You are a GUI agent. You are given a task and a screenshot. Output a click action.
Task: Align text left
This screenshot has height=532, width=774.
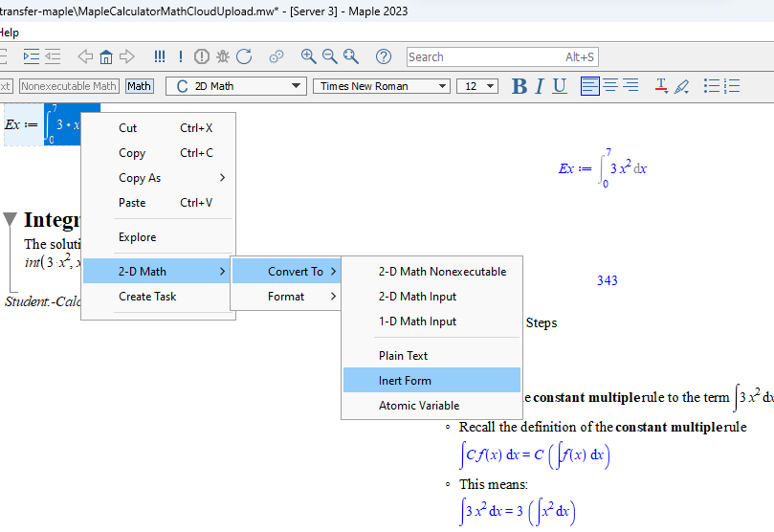590,86
